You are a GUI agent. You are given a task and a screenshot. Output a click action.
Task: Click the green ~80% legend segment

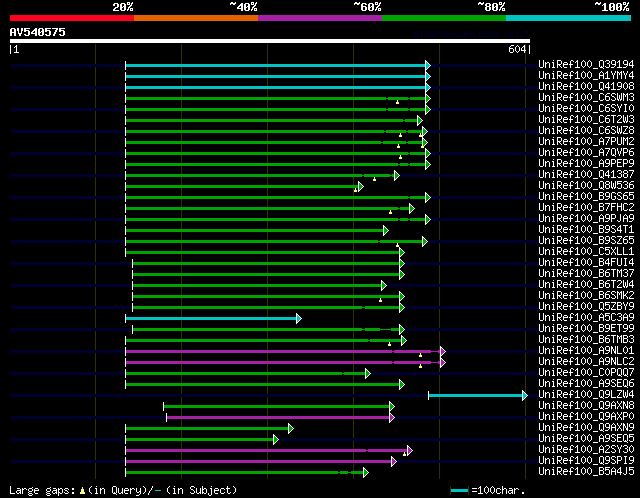tap(444, 18)
